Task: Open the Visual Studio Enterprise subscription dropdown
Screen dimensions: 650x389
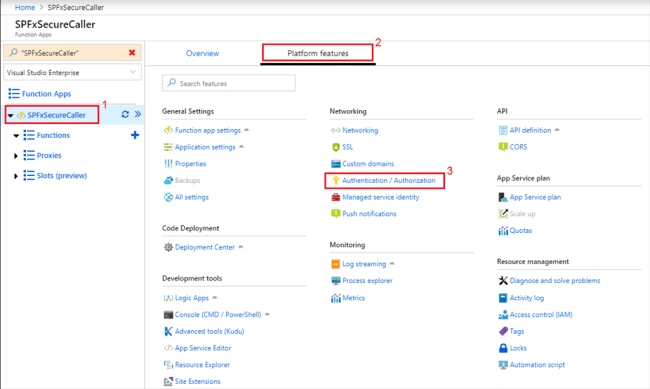Action: point(73,73)
